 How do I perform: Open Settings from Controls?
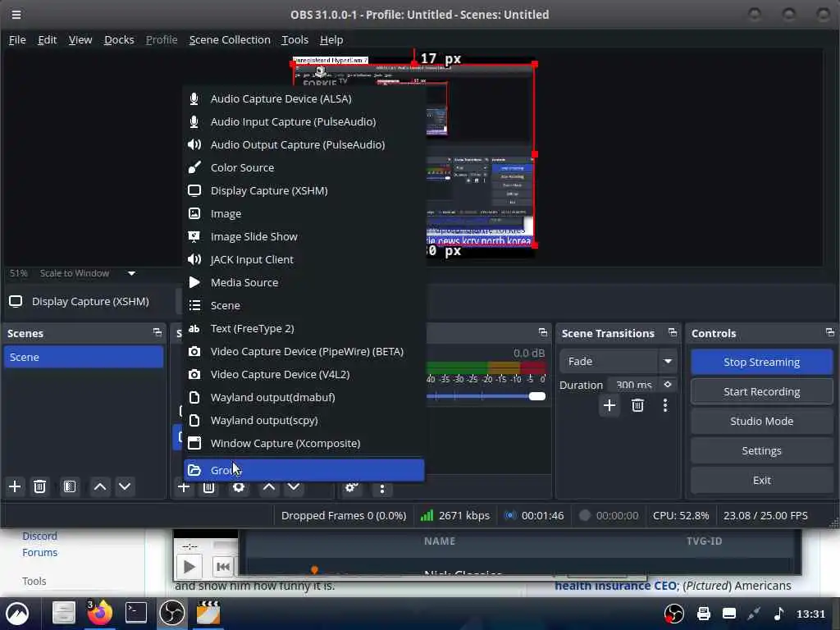(761, 450)
